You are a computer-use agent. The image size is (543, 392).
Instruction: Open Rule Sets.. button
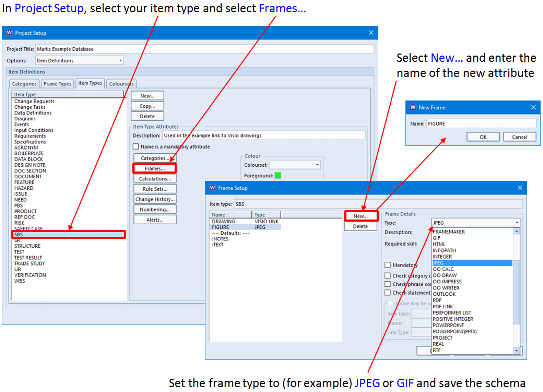(155, 189)
